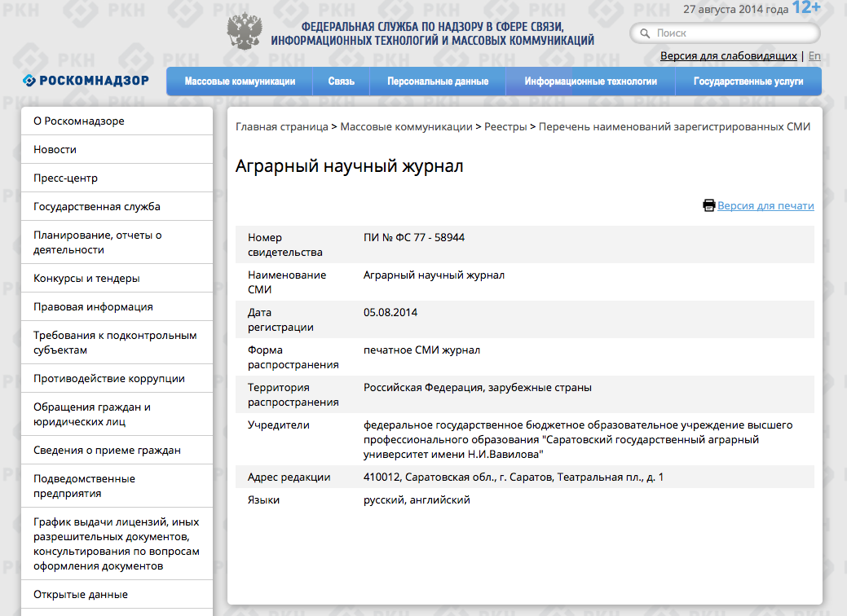Click certificate number ПИ № ФС 77 - 58944
The width and height of the screenshot is (847, 616).
pyautogui.click(x=414, y=238)
